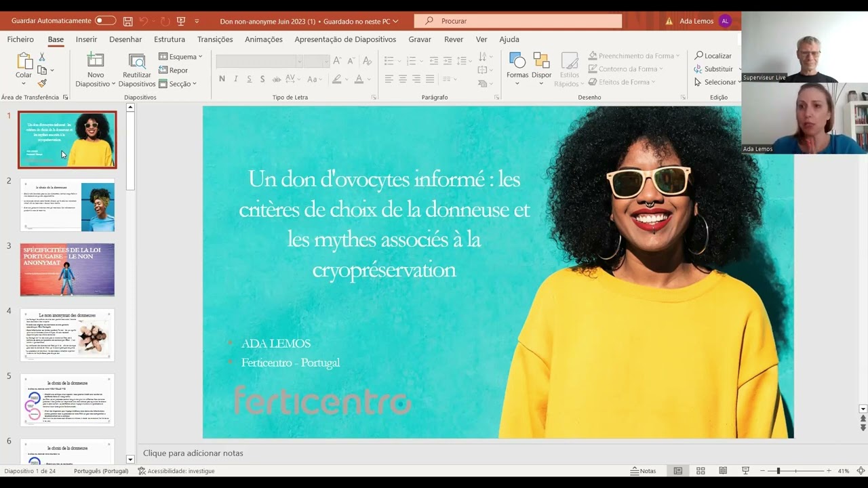Click Ada Lemos account button
Screen dimensions: 868x488
(x=705, y=21)
